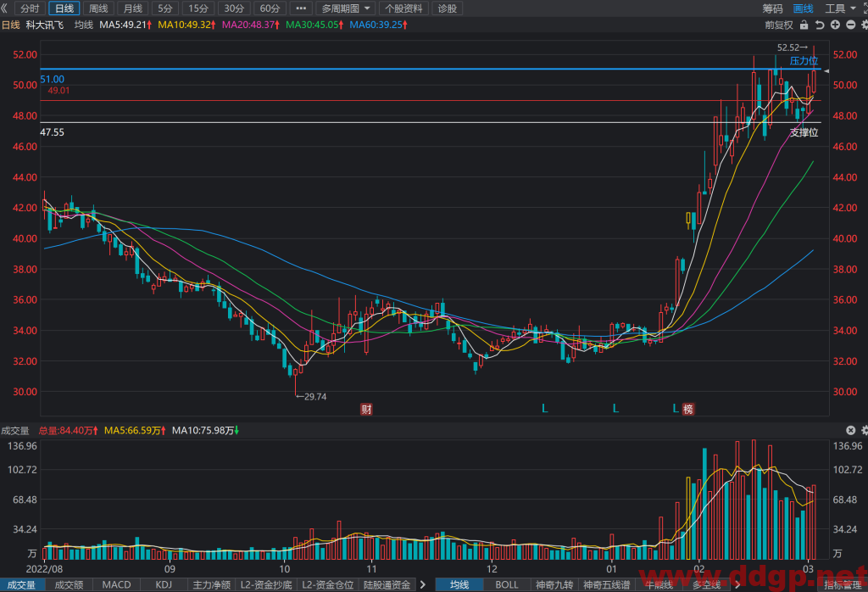Viewport: 868px width, 592px height.
Task: Switch sub-chart to L2-资金抄底
Action: (x=266, y=585)
